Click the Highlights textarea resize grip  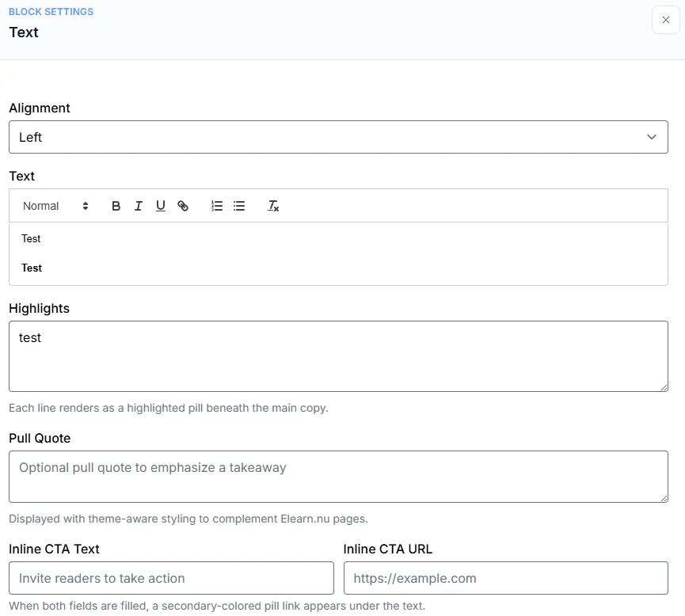point(664,387)
